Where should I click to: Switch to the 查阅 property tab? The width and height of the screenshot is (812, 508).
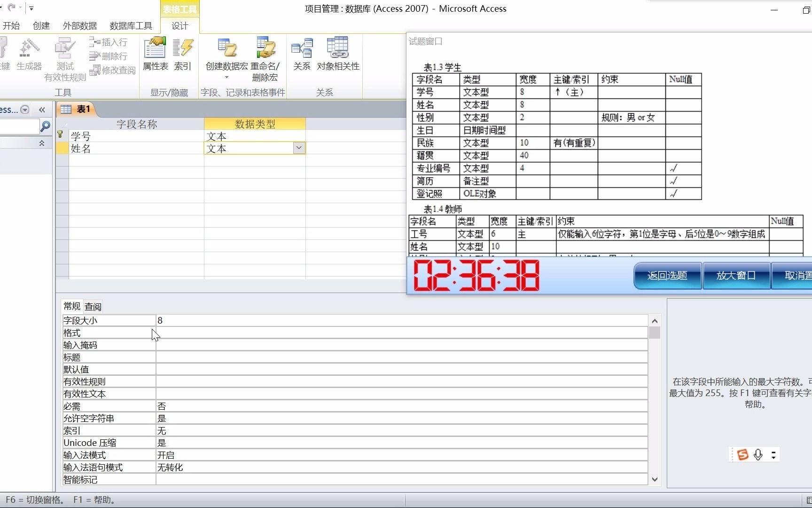point(93,307)
